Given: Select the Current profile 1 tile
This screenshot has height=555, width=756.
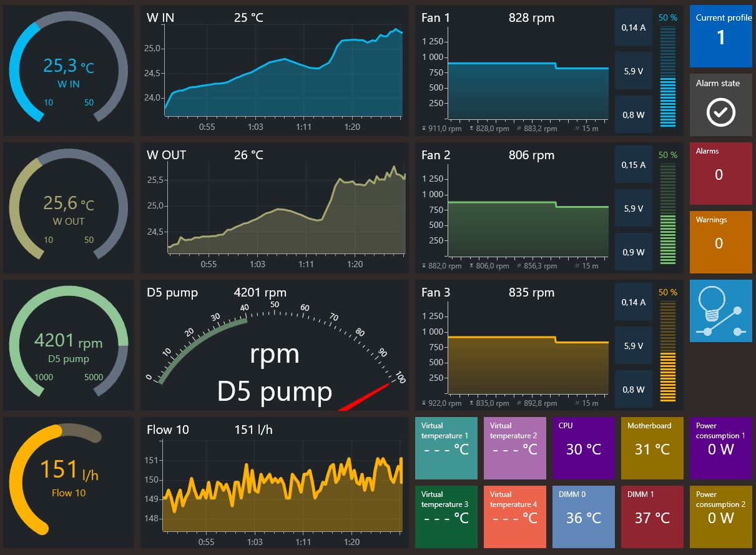Looking at the screenshot, I should [x=720, y=36].
